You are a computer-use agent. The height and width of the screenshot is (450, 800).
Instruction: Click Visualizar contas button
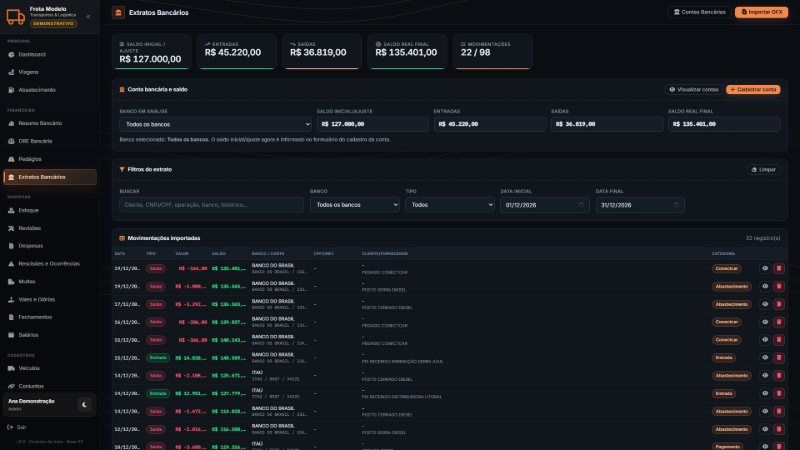coord(693,89)
